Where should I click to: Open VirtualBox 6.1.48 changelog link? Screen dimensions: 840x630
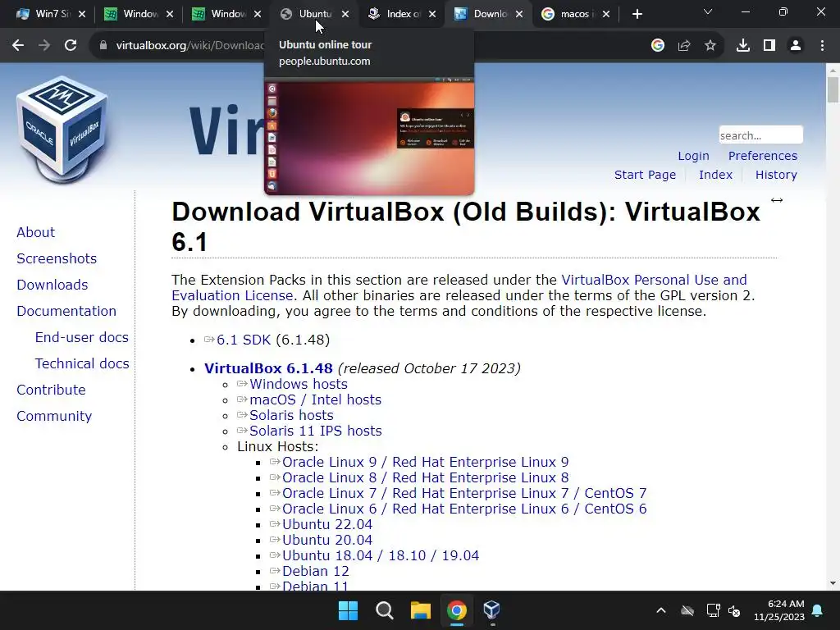point(268,368)
